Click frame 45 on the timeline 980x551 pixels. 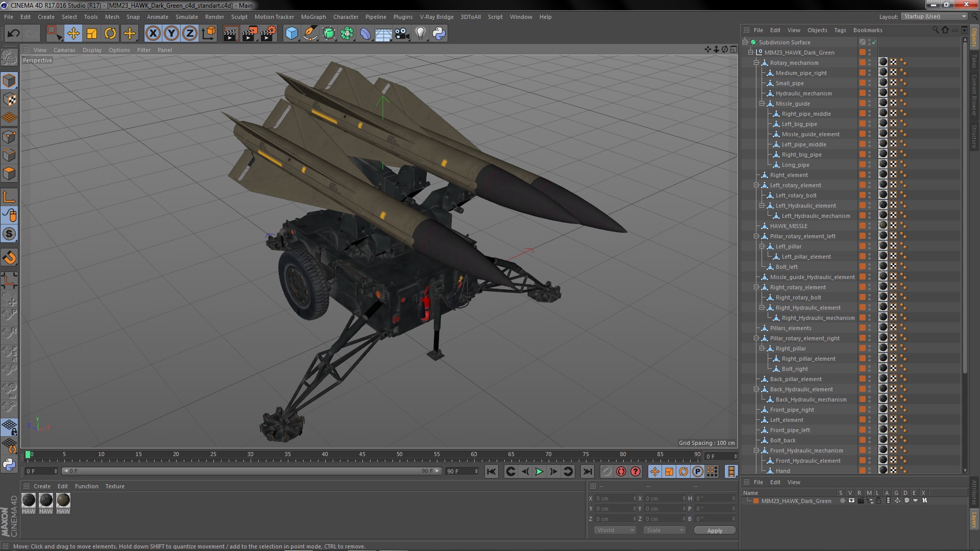pyautogui.click(x=362, y=455)
